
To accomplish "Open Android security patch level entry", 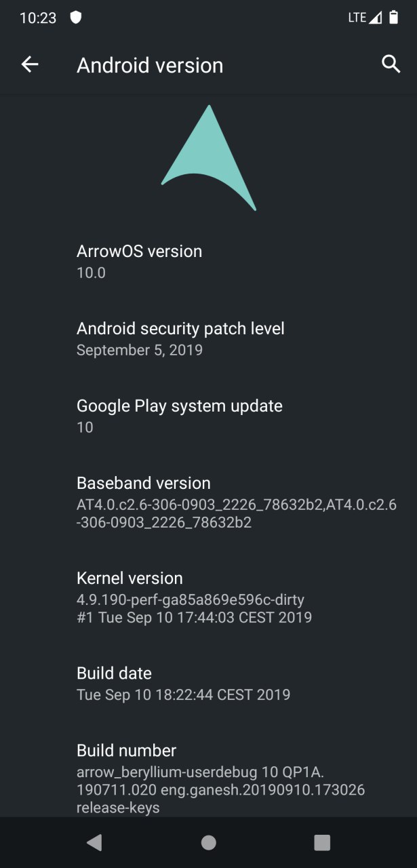I will click(208, 339).
